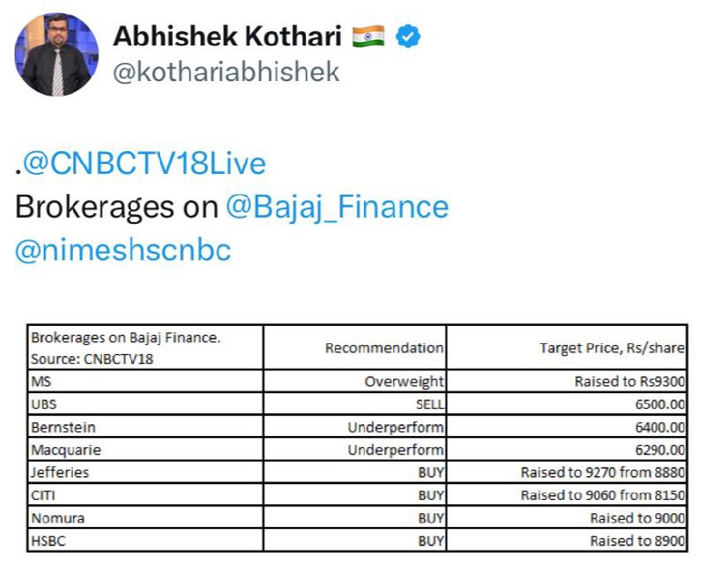The image size is (728, 568).
Task: Click CITI Raised to 9060 cell
Action: coord(566,495)
